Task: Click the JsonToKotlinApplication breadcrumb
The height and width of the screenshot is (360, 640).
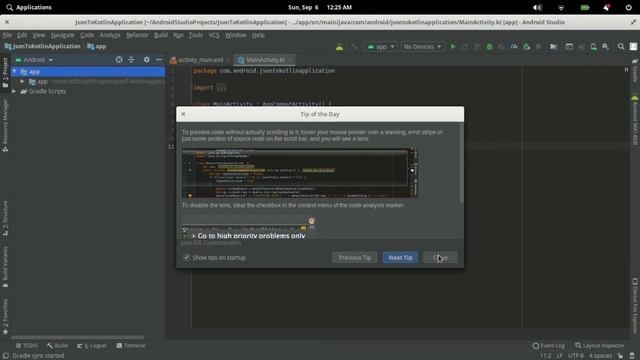Action: [42, 47]
